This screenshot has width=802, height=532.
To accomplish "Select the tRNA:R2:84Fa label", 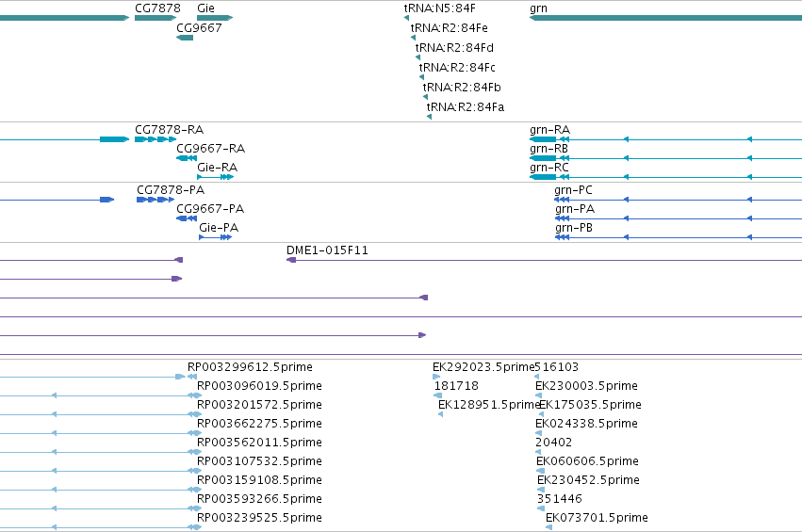I will coord(466,106).
